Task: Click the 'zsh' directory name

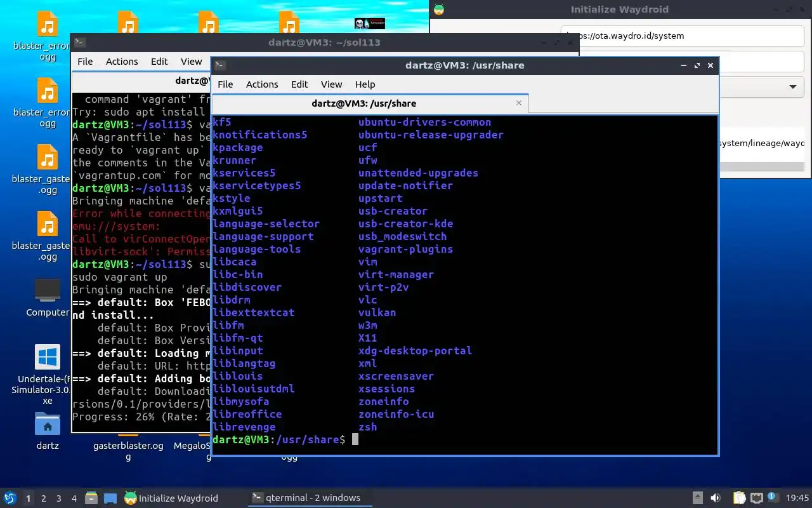Action: [x=368, y=427]
